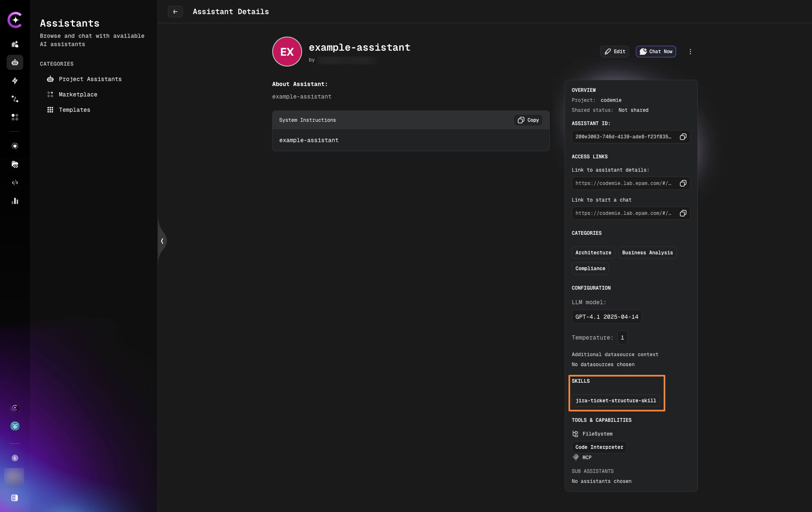Click the logout icon at sidebar bottom
This screenshot has width=812, height=512.
coord(15,497)
